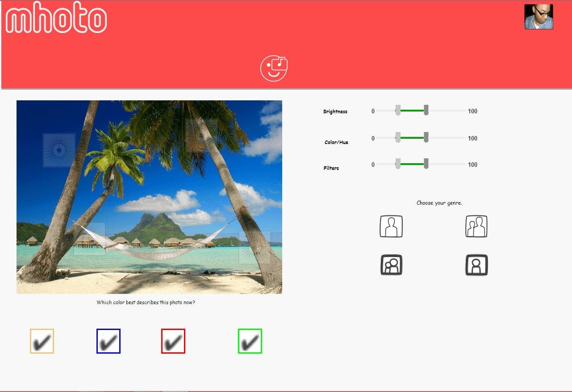Check the tan-bordered color checkbox
The image size is (572, 392).
(x=42, y=341)
